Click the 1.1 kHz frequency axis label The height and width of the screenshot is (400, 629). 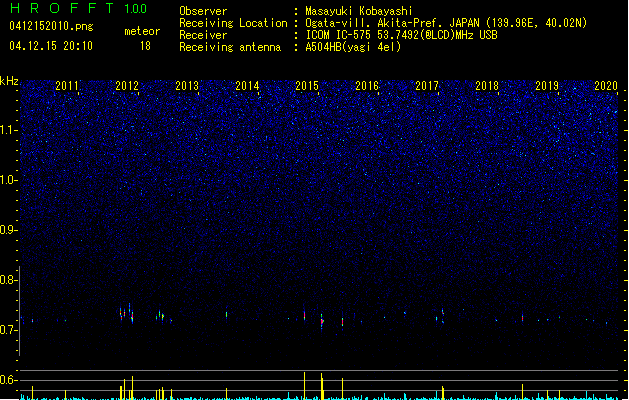click(x=8, y=130)
